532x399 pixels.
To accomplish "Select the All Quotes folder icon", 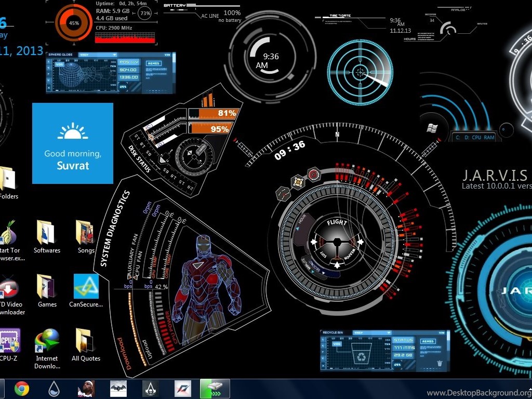I will tap(86, 345).
